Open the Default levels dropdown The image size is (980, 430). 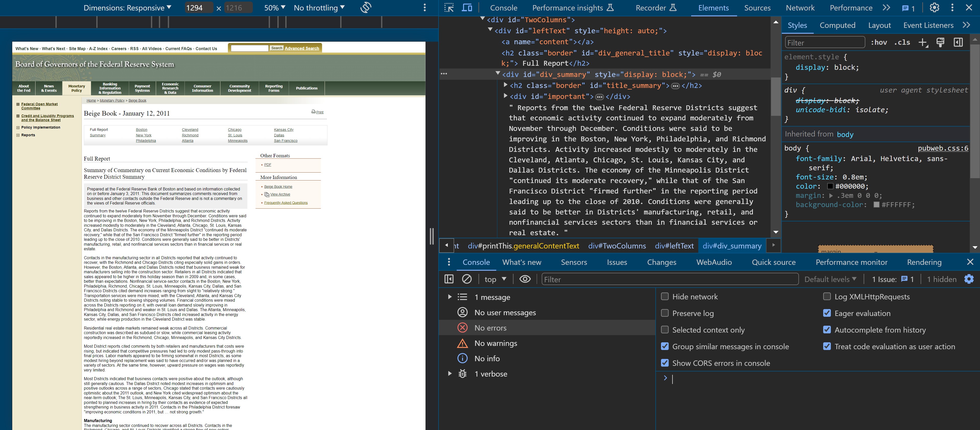pos(830,279)
